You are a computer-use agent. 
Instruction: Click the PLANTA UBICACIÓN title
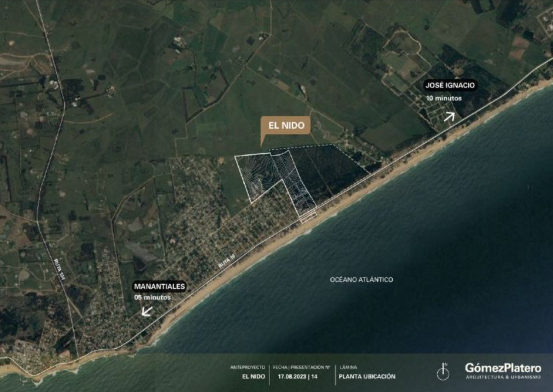tap(367, 376)
